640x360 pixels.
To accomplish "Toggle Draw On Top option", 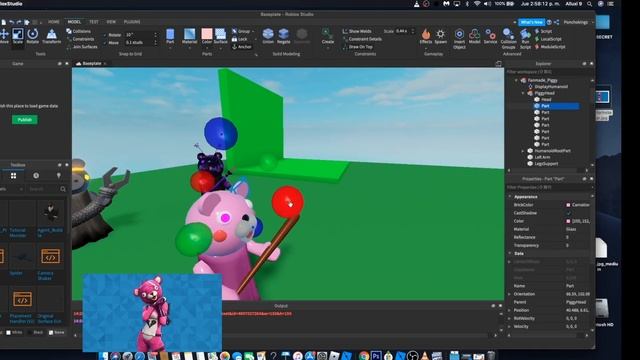I will (x=358, y=47).
